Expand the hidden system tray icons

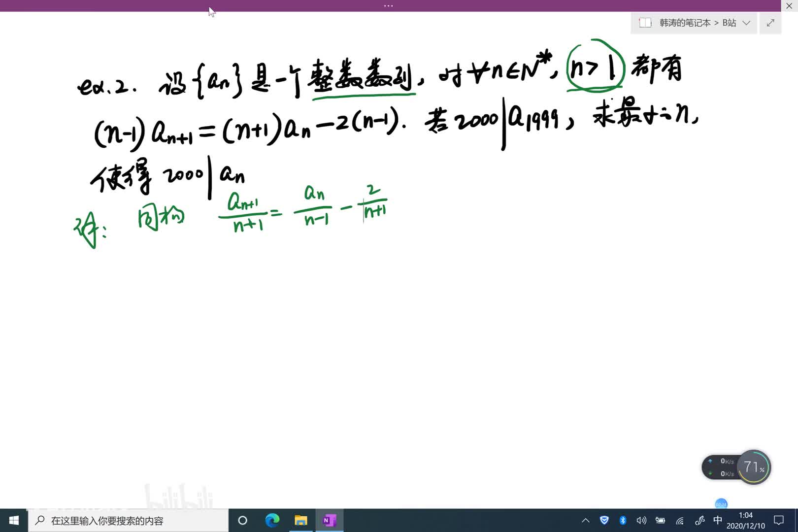click(586, 521)
